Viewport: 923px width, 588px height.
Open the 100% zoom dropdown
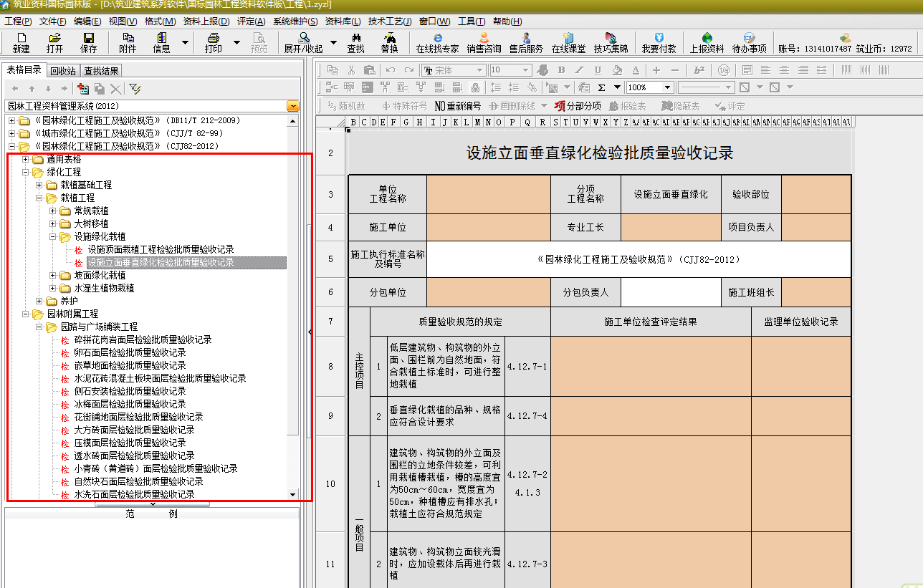coord(667,87)
